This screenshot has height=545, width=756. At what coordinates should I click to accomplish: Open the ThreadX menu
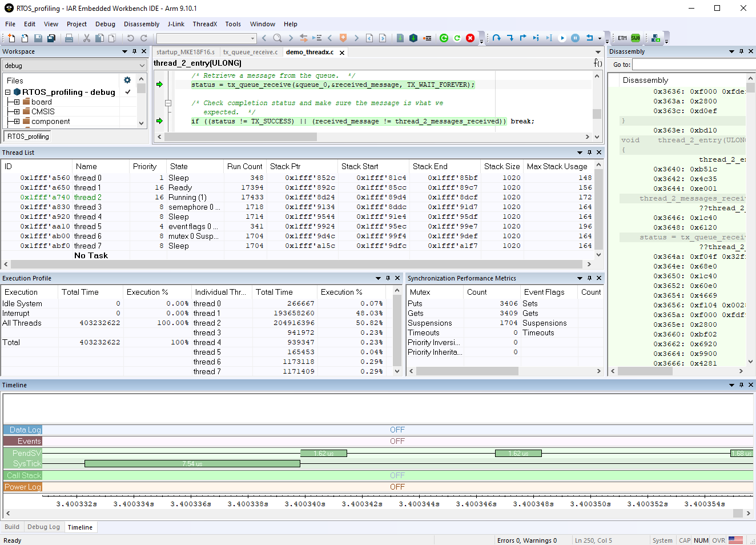pos(204,24)
